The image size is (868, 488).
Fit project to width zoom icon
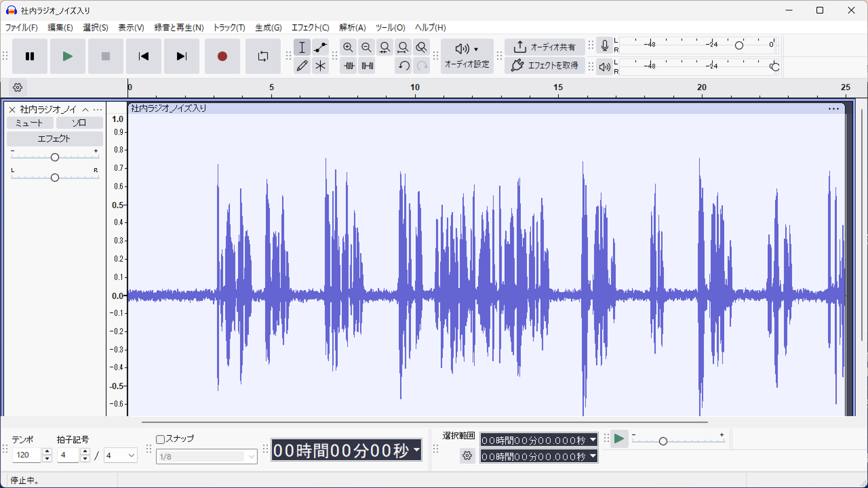[403, 47]
